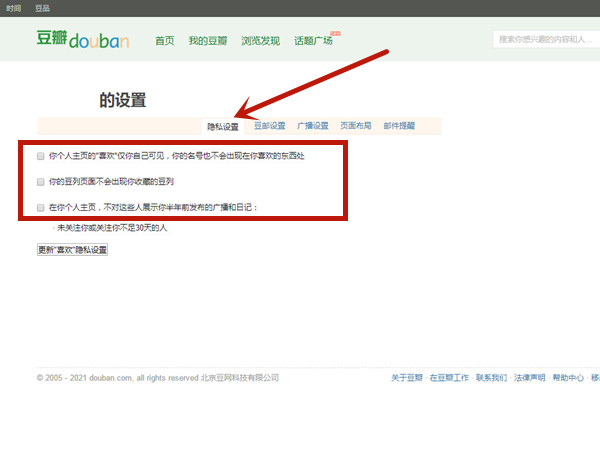Check the 豆列页面不会出现你收藏的豆列 option
Screen dimensions: 600x450
(41, 182)
